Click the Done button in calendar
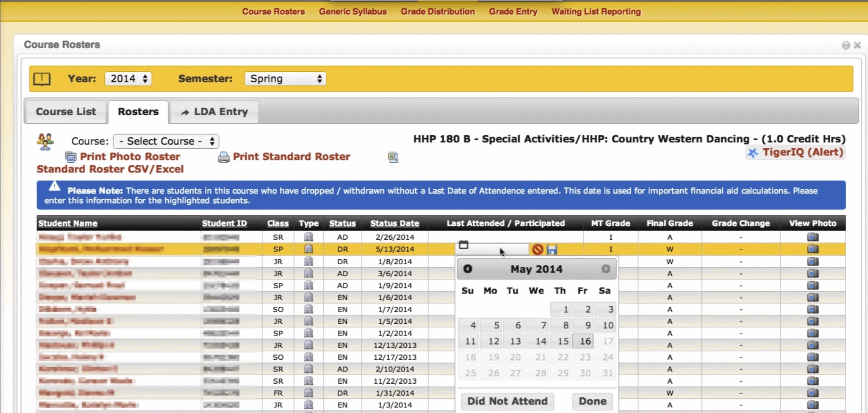The width and height of the screenshot is (868, 413). (592, 401)
